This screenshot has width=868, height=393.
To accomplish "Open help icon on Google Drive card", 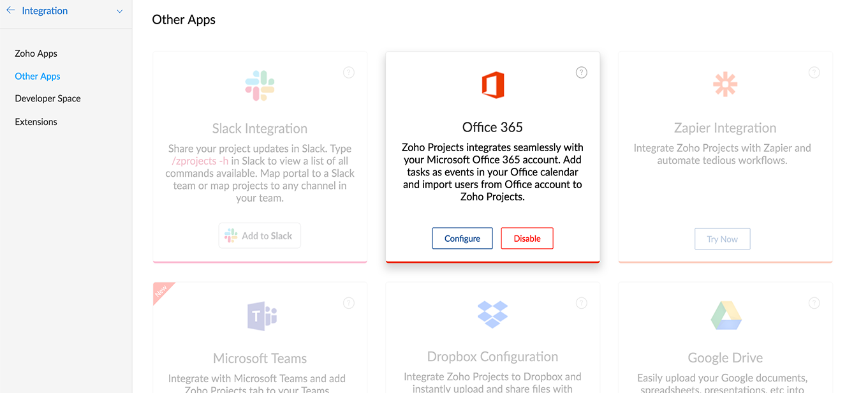I will coord(814,303).
